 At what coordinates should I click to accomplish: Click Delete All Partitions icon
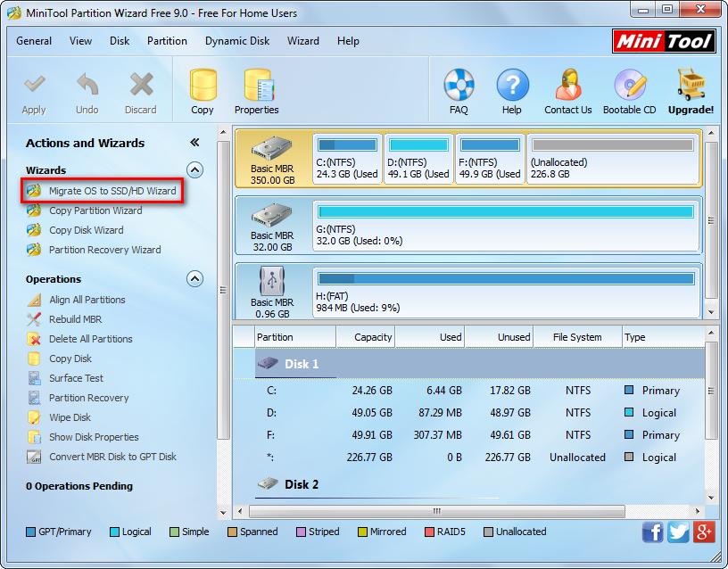click(x=34, y=339)
